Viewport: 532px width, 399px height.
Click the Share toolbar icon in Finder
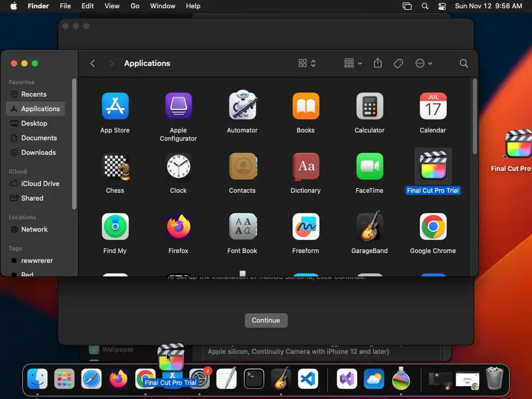tap(378, 63)
